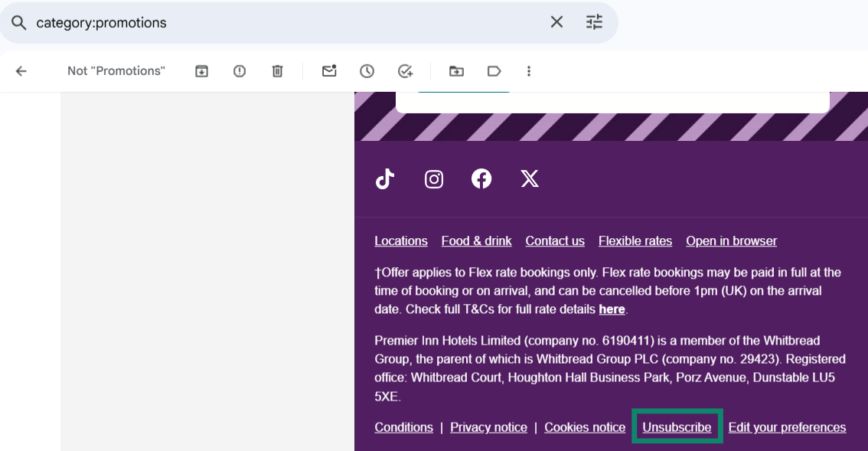
Task: Open the Privacy notice link
Action: [488, 426]
